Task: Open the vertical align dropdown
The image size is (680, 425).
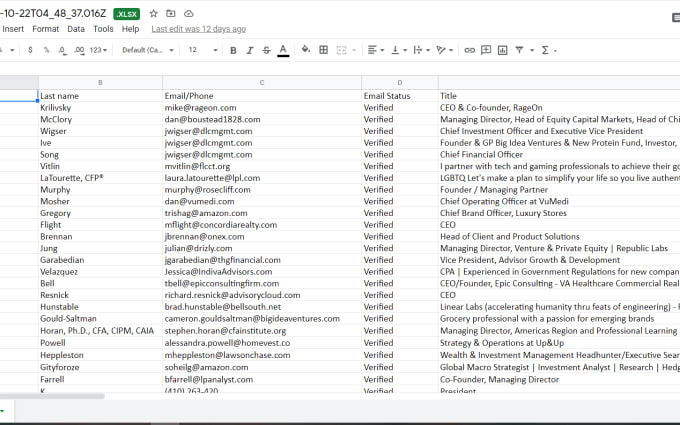Action: [399, 50]
